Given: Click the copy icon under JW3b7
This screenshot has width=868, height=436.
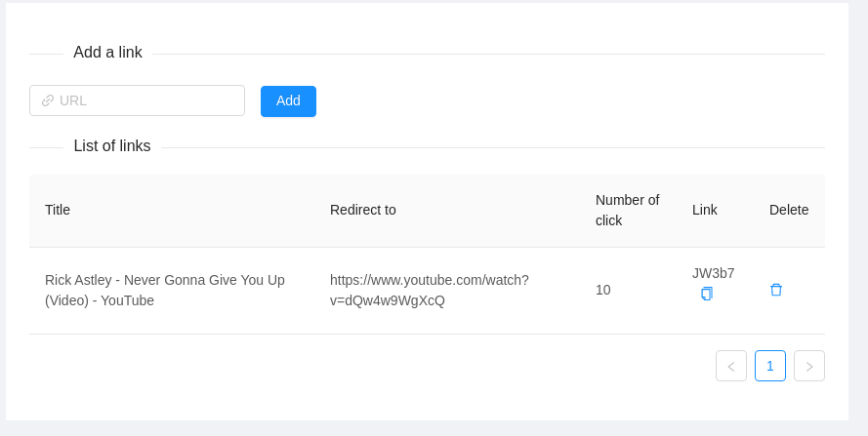Looking at the screenshot, I should point(707,294).
